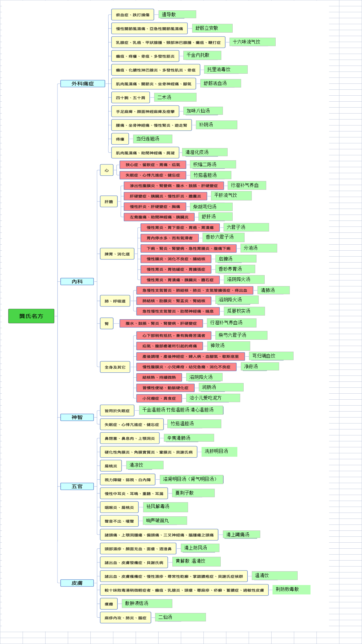
Task: Click the 洗肝明目汤 node
Action: [219, 451]
